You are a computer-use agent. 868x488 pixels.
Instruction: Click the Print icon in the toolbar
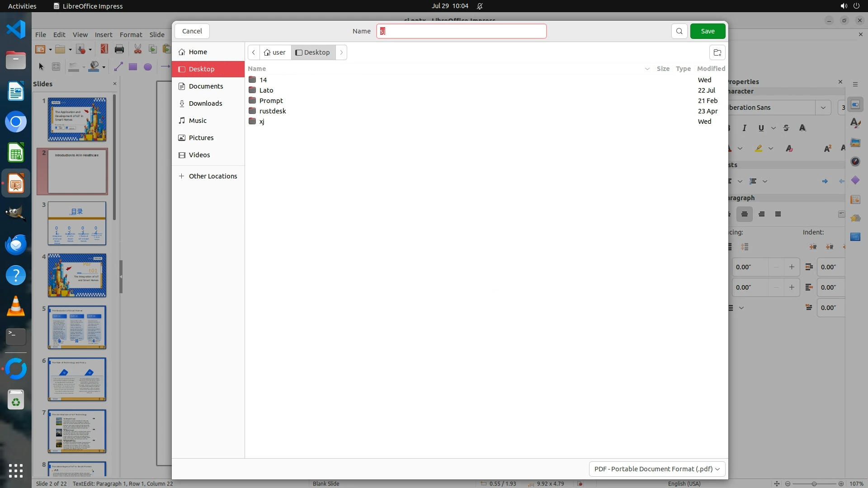pyautogui.click(x=119, y=49)
